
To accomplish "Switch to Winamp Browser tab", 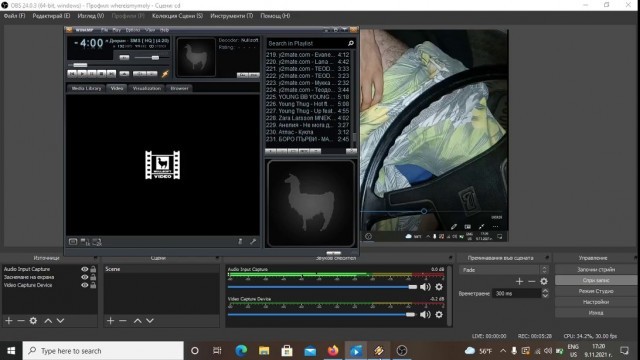I will tap(179, 88).
